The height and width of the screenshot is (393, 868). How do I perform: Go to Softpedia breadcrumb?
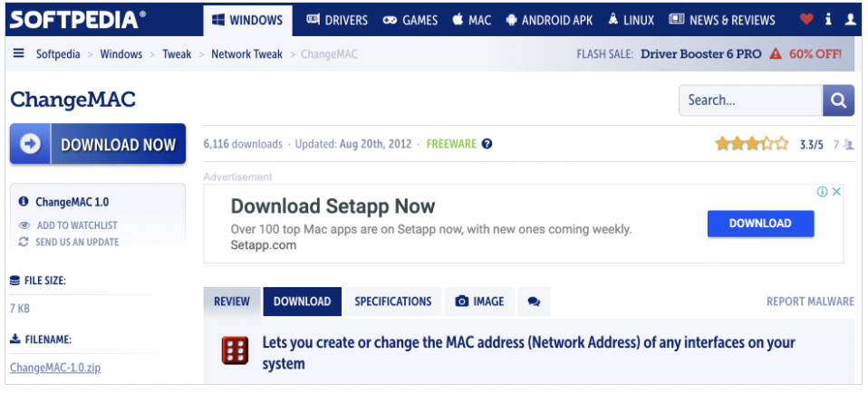(58, 54)
